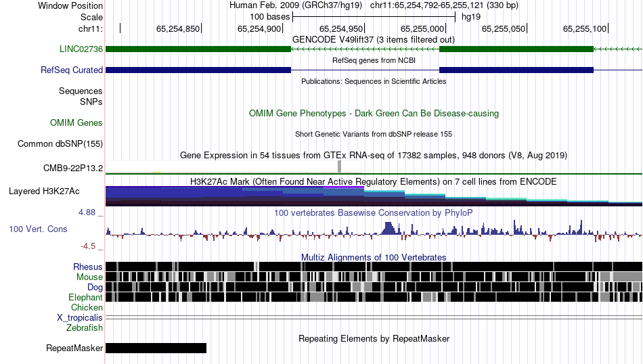Screen dimensions: 643x364
Task: Click the 4.88 PhyloP upper limit value
Action: 87,212
